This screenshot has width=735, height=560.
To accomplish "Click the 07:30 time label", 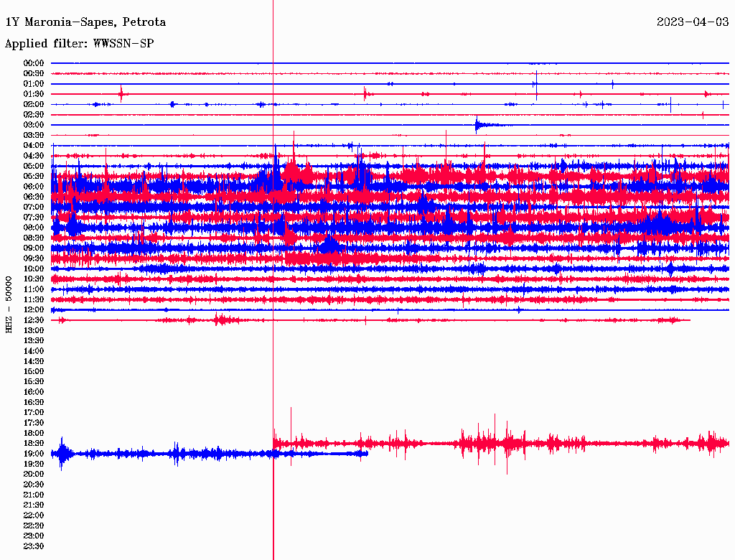I will point(34,218).
